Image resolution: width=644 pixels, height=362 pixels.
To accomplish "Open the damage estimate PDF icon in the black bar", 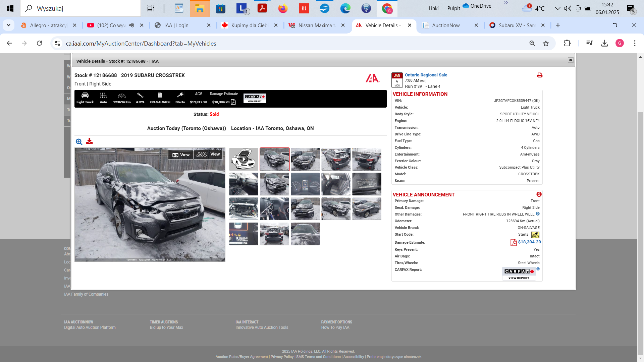I will coord(233,102).
